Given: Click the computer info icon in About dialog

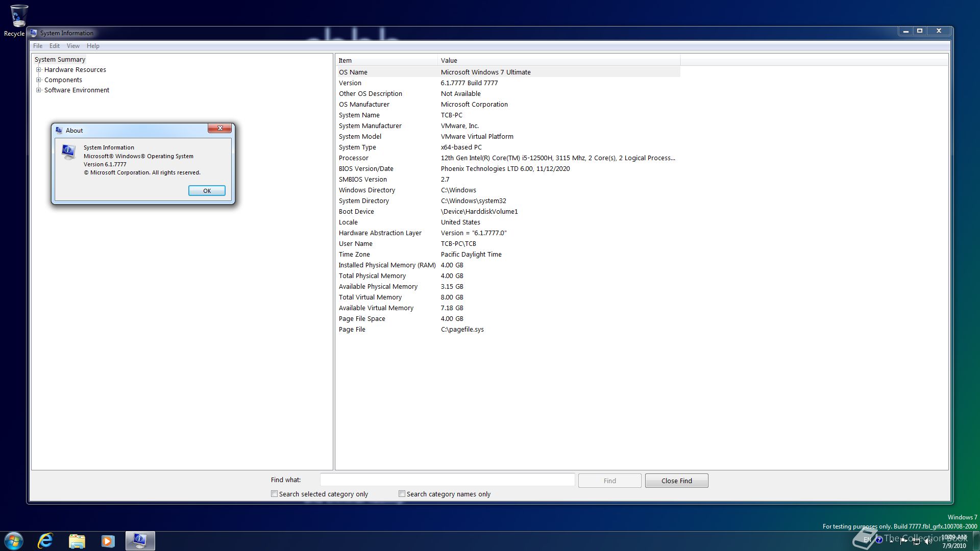Looking at the screenshot, I should coord(68,152).
